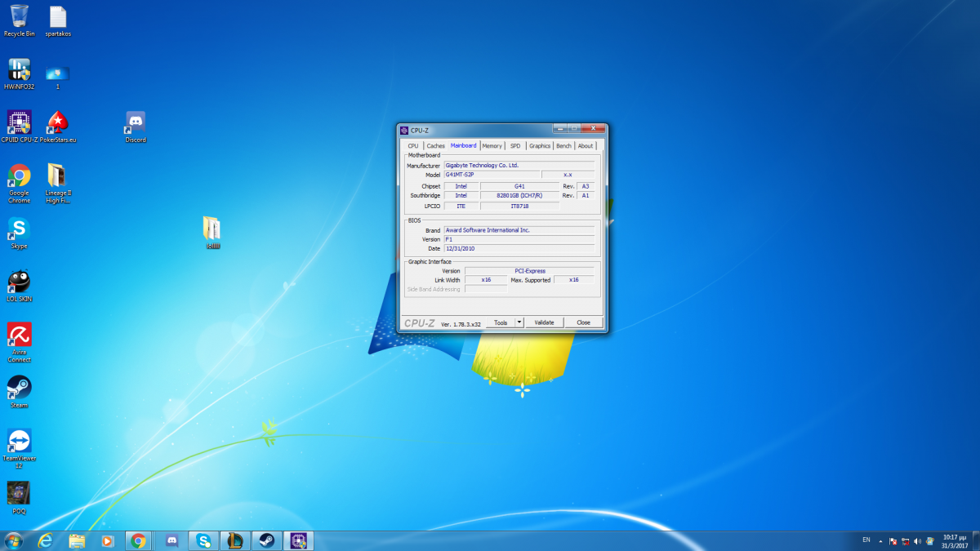
Task: Click the Manufacturer field Gigabyte Technology Co. Ltd.
Action: point(519,165)
